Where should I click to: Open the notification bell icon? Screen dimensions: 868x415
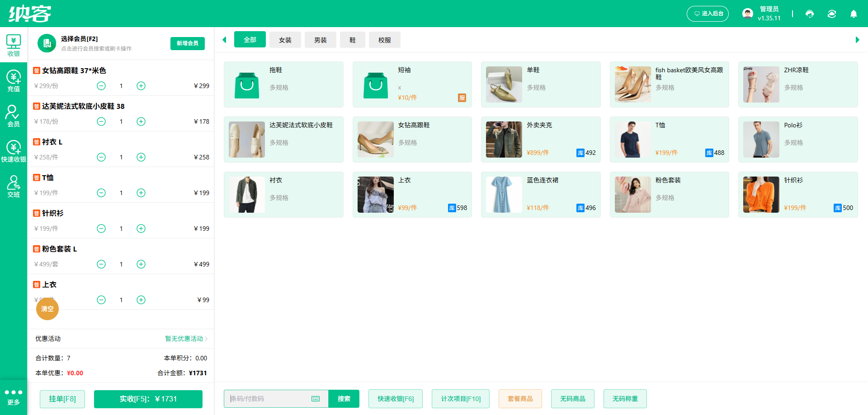pos(854,14)
